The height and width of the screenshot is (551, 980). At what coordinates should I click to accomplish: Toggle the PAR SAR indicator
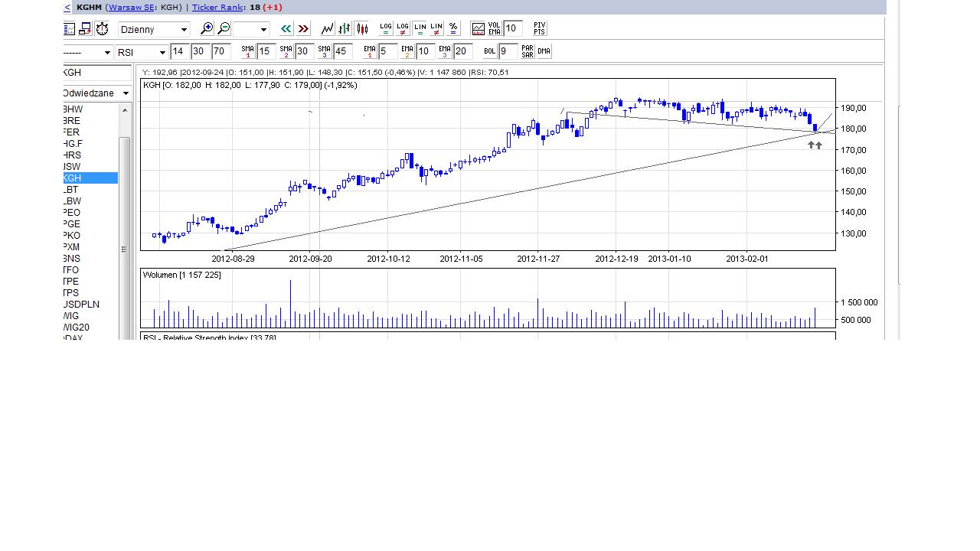[x=528, y=52]
